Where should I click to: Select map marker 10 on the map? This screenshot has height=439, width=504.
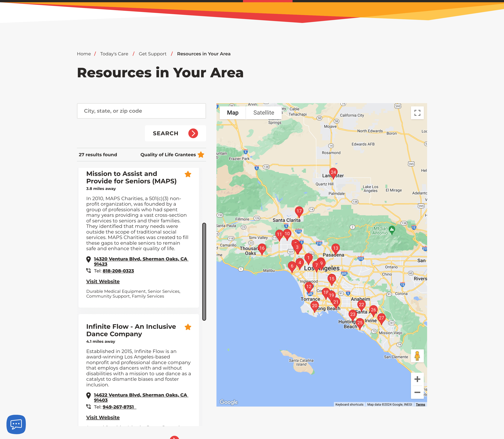point(287,234)
